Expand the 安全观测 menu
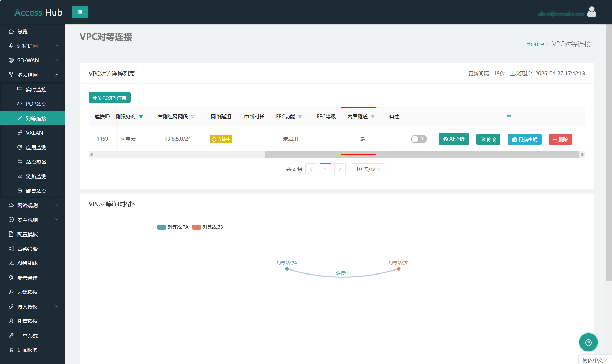Screen dimensions: 612x364 pos(33,220)
